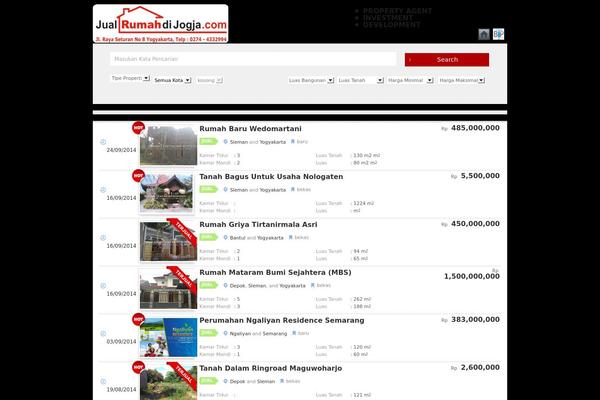
Task: Click clock icon beside date 03/09/2014
Action: (x=103, y=333)
